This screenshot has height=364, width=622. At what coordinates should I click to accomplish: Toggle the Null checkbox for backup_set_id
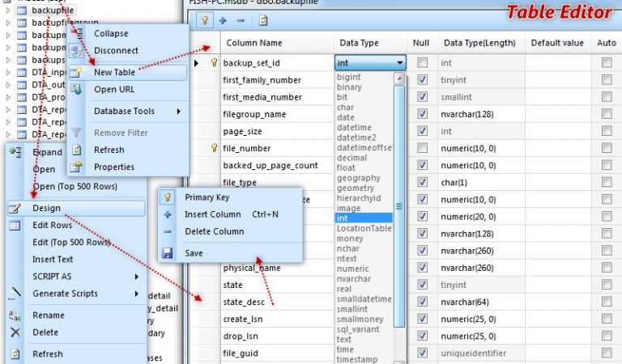(x=421, y=62)
